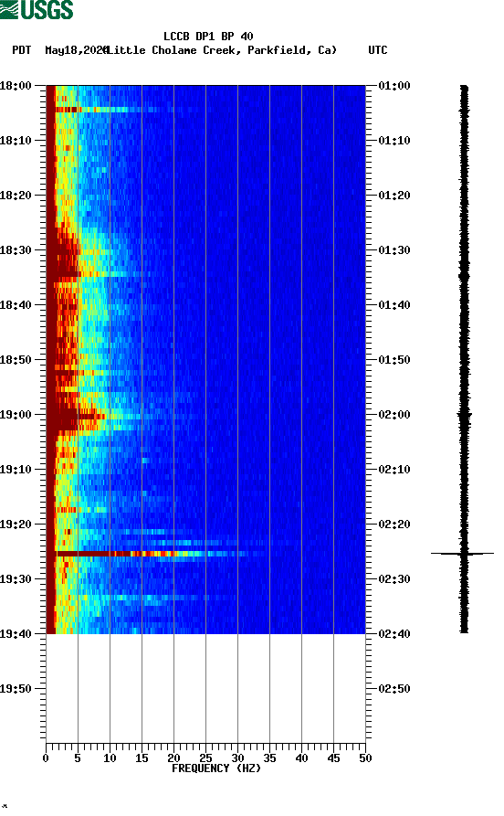Click the 02:30 UTC time label

394,578
